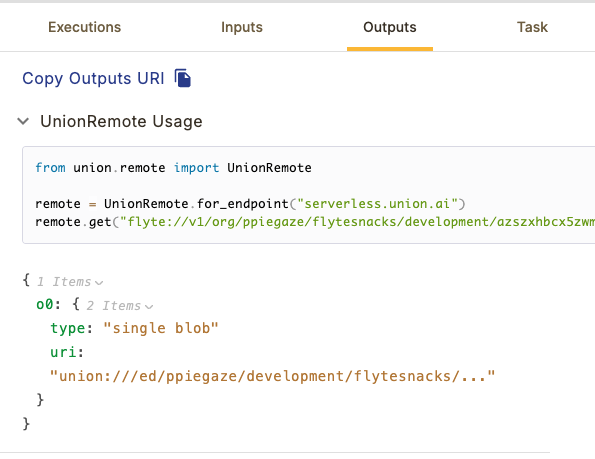Switch to the Executions tab

pos(84,27)
